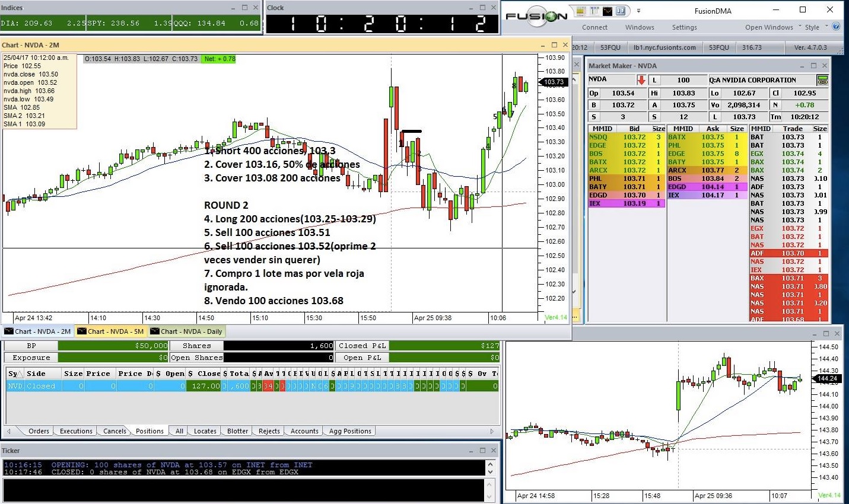The height and width of the screenshot is (504, 849).
Task: Switch to Chart - NVDA - 5M tab
Action: point(110,331)
